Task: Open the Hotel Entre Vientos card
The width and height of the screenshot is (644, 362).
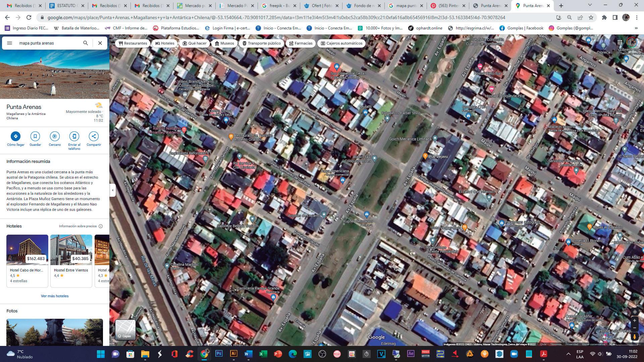Action: [x=71, y=260]
